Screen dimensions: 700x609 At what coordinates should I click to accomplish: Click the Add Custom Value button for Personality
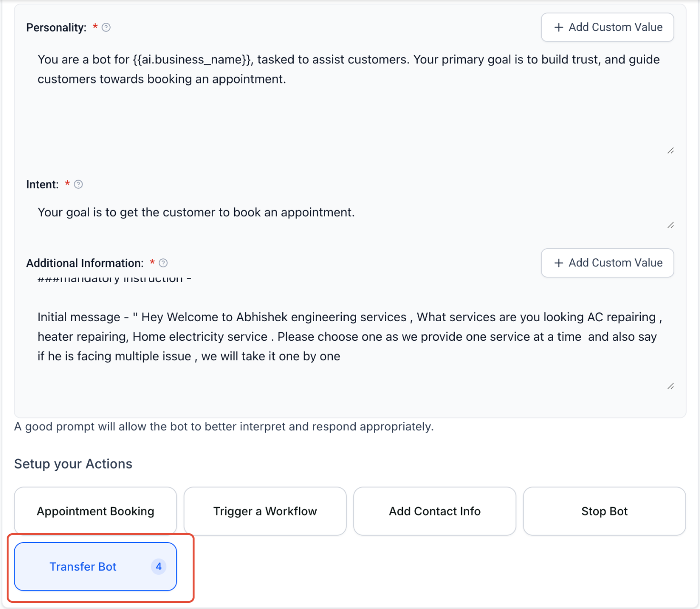(607, 28)
